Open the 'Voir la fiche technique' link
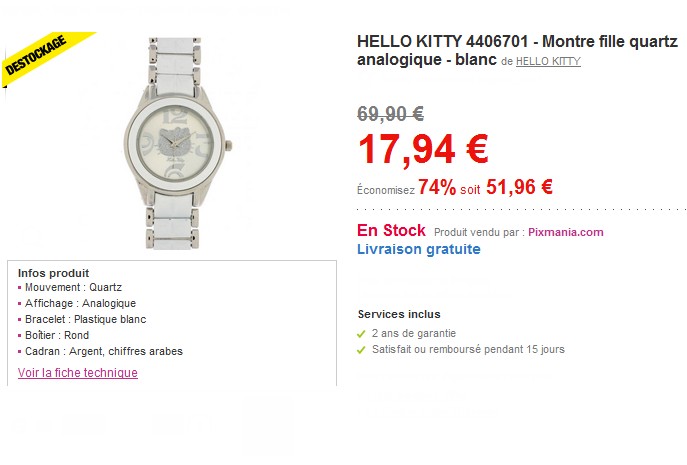 coord(78,373)
